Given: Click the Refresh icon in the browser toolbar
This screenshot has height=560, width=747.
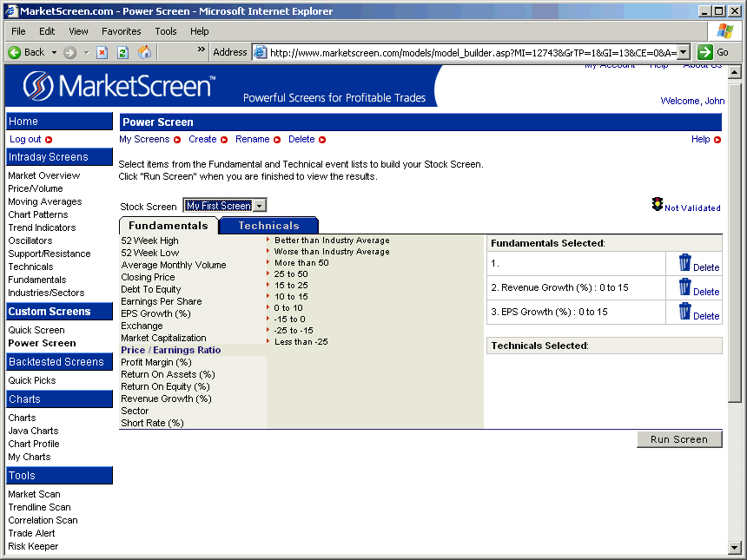Looking at the screenshot, I should click(122, 51).
